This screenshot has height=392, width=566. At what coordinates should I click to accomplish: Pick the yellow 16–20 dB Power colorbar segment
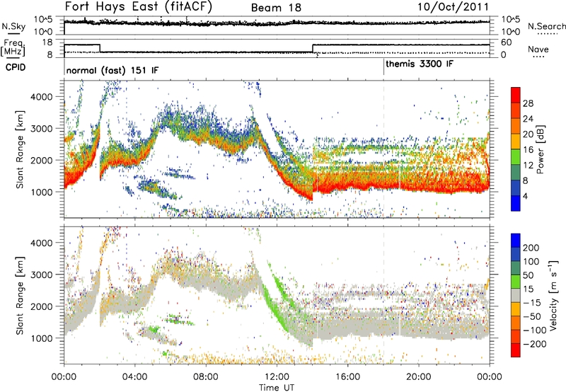pos(516,142)
